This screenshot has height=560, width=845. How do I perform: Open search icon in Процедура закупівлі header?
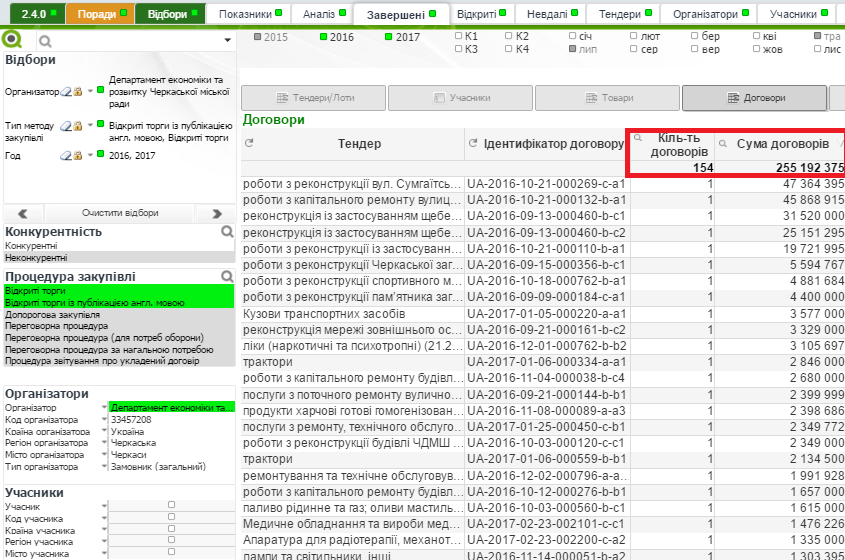click(227, 276)
